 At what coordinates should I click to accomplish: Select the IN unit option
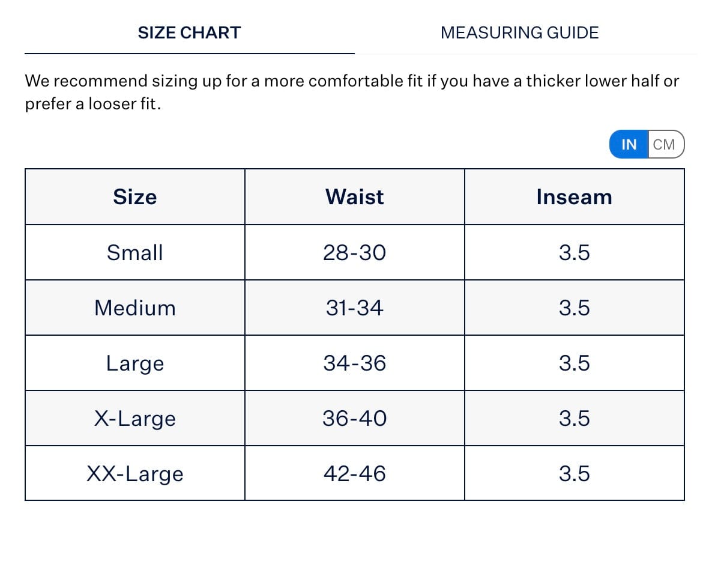[x=629, y=145]
